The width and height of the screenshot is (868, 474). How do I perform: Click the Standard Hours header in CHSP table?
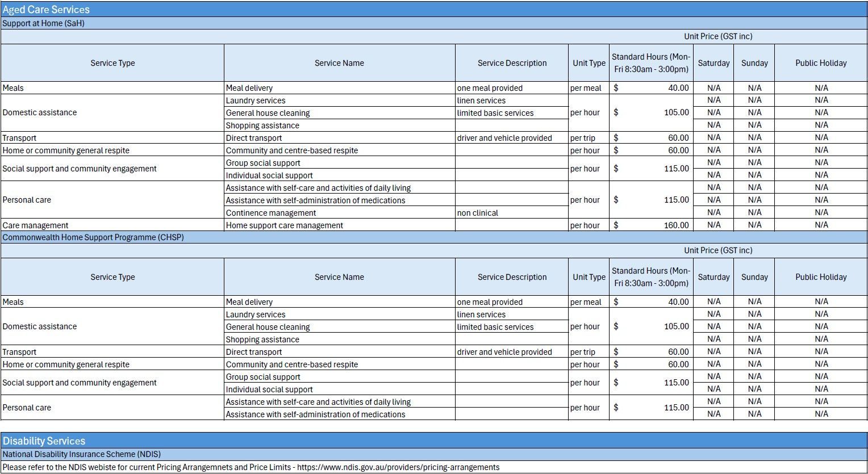click(650, 277)
